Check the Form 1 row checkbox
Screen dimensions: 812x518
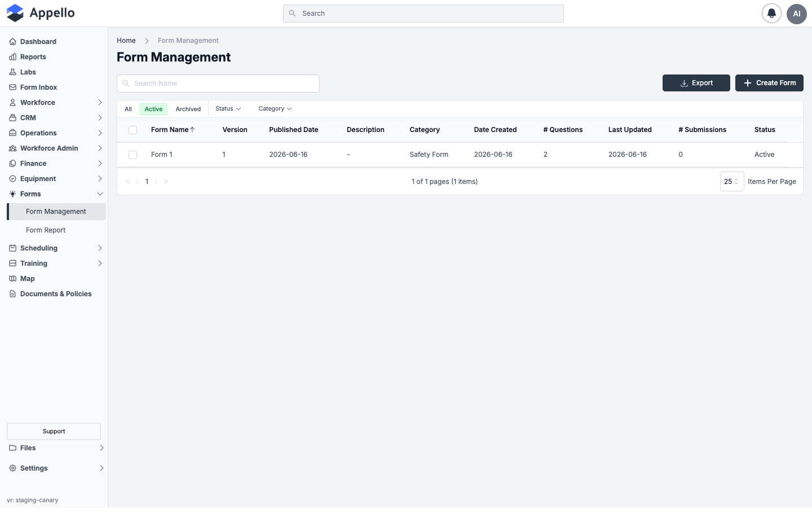pyautogui.click(x=133, y=155)
